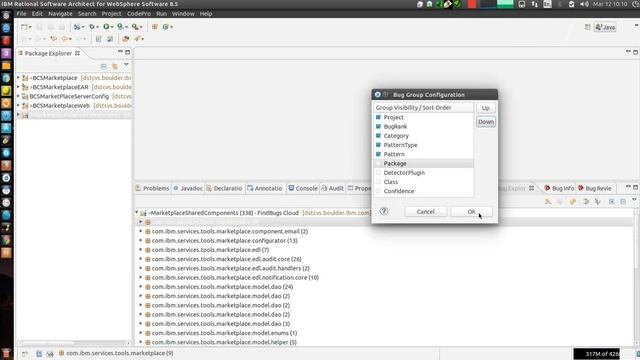Expand the marketplace.component.email (2) package

(x=141, y=231)
